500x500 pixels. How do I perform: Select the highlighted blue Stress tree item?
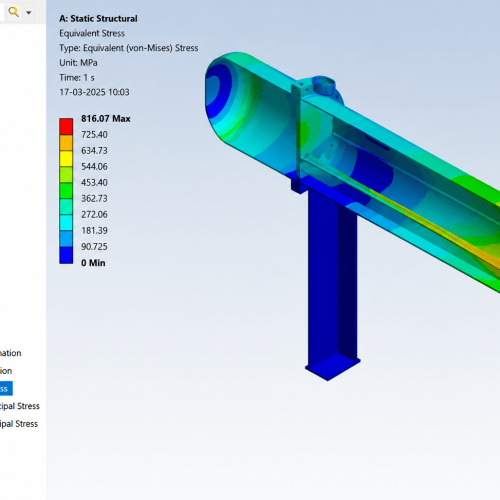point(6,389)
